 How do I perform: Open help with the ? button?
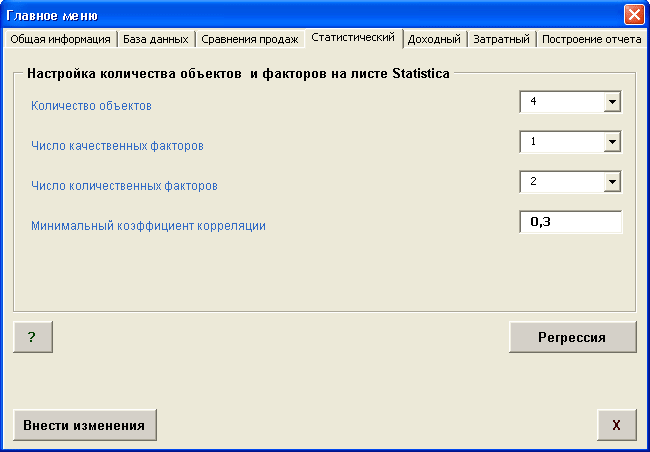pos(33,337)
